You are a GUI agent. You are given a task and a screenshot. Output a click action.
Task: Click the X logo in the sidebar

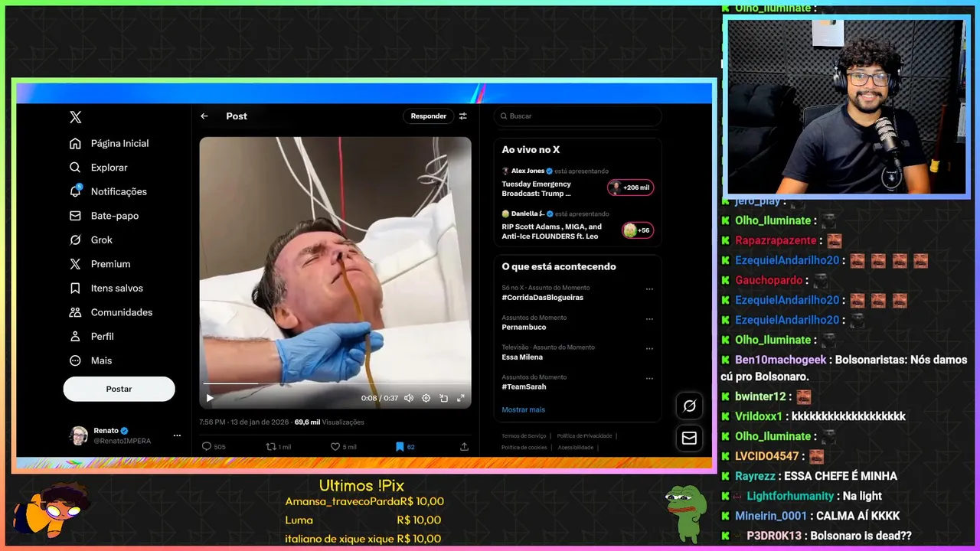pyautogui.click(x=75, y=117)
